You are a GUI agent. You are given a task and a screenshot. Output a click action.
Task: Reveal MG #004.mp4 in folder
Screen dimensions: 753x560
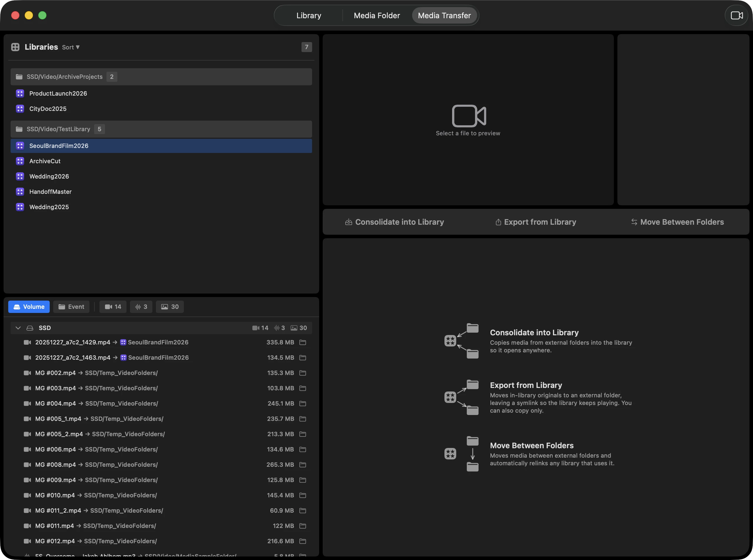coord(303,404)
